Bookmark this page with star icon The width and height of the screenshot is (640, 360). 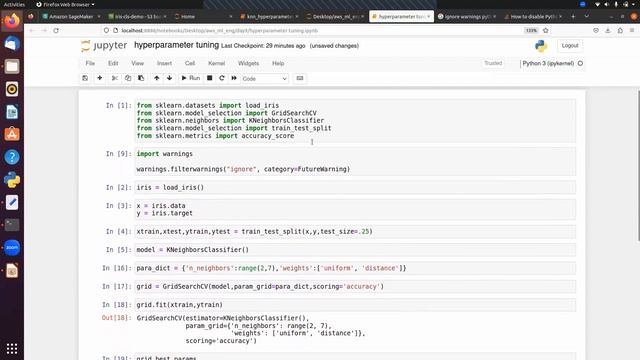546,31
